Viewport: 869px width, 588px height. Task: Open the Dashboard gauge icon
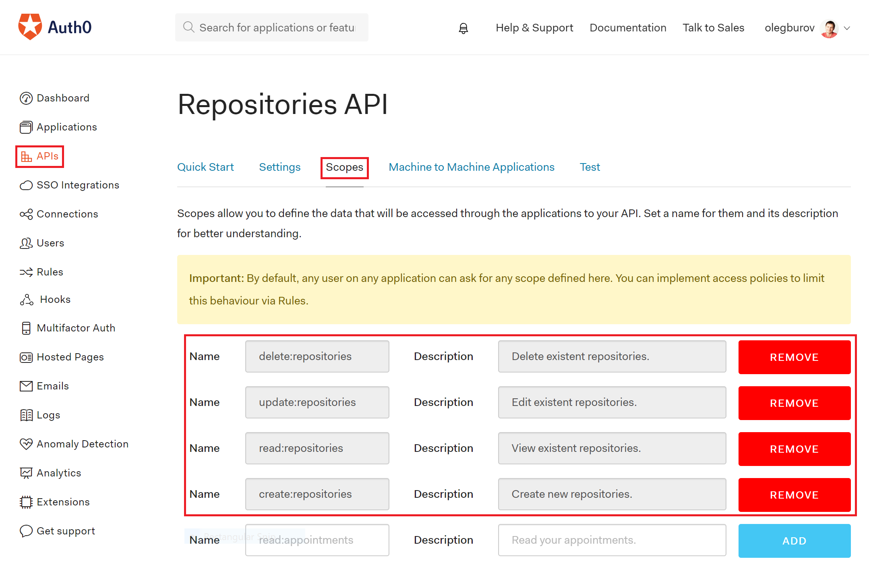[x=26, y=98]
